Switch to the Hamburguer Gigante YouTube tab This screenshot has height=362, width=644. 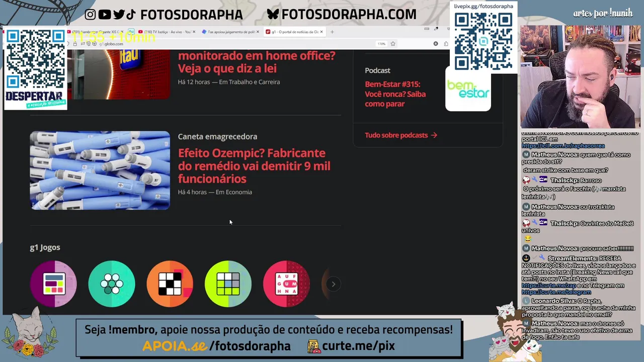pyautogui.click(x=96, y=32)
